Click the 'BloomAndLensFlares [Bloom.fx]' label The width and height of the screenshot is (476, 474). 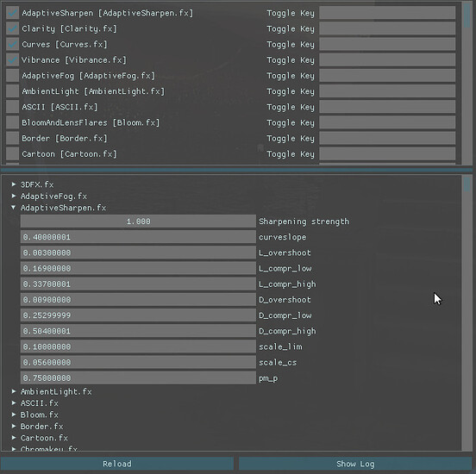[91, 122]
